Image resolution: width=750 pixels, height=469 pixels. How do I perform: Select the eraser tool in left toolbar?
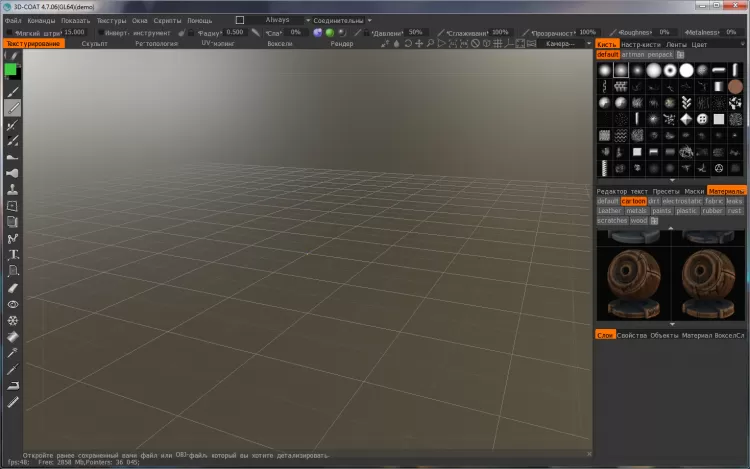pyautogui.click(x=13, y=288)
